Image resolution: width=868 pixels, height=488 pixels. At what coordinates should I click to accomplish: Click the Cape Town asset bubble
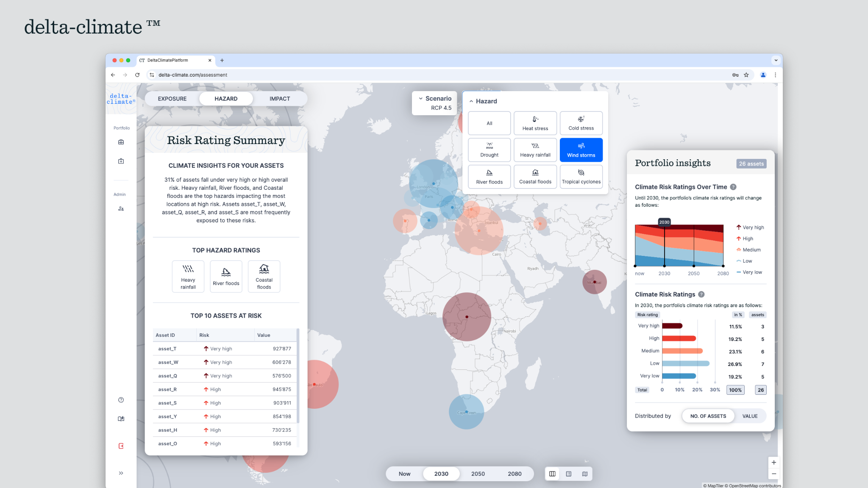[x=466, y=412]
